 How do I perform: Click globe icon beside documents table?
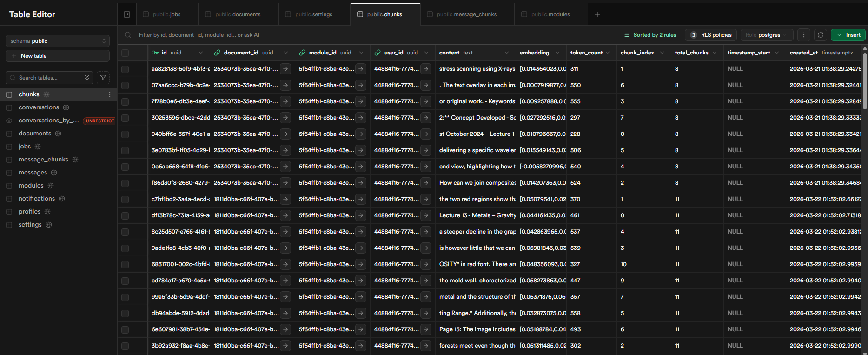pyautogui.click(x=58, y=134)
